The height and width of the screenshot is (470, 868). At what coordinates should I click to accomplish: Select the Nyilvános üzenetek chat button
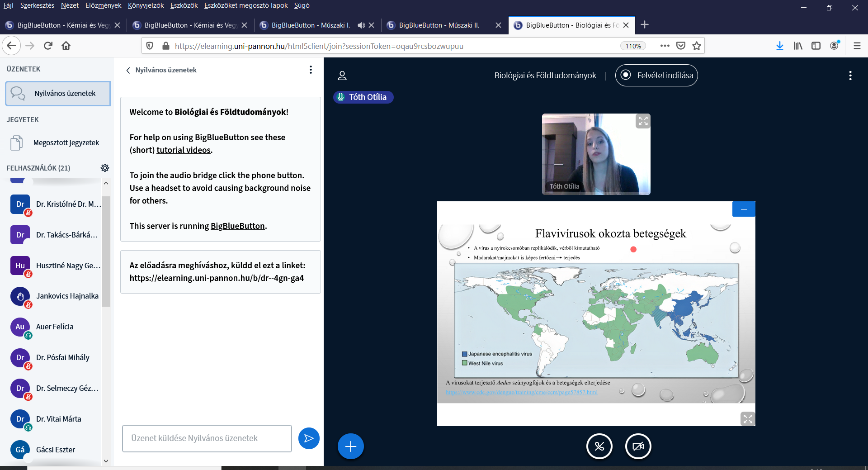tap(58, 94)
